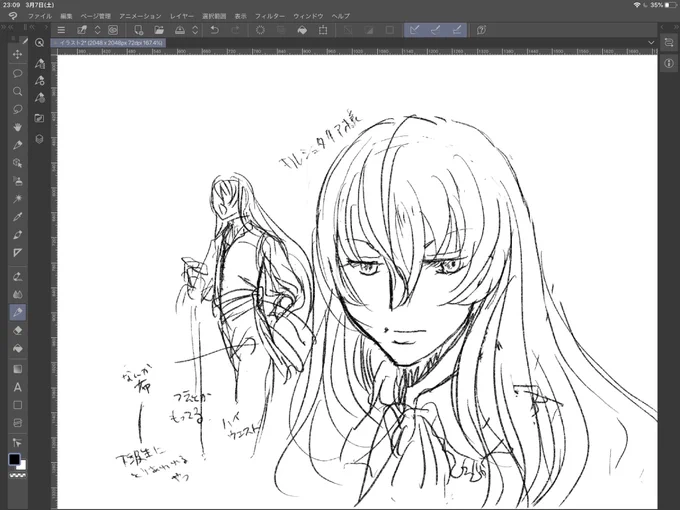Image resolution: width=680 pixels, height=510 pixels.
Task: Select the speech balloon tool
Action: (17, 73)
